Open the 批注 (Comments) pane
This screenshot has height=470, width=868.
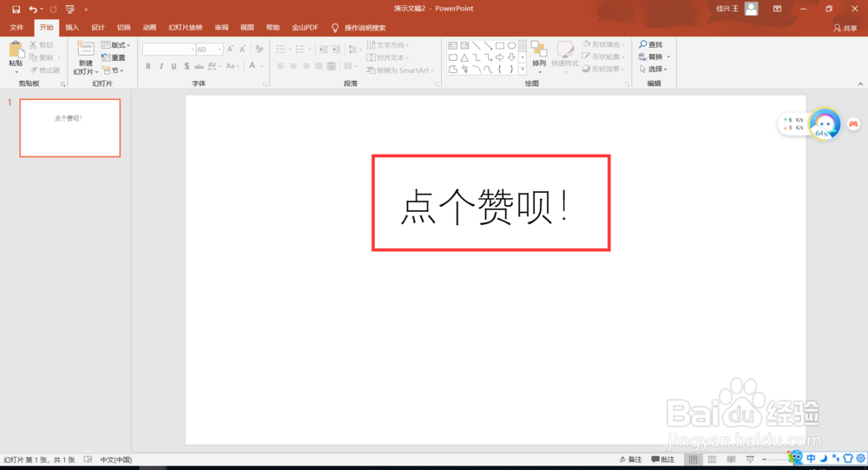pyautogui.click(x=663, y=460)
